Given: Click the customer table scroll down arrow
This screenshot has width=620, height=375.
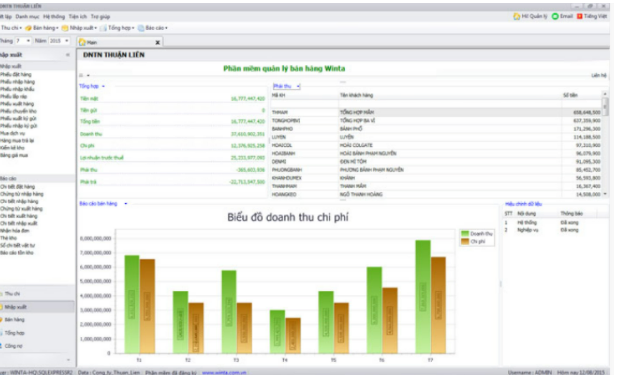Looking at the screenshot, I should click(x=605, y=194).
